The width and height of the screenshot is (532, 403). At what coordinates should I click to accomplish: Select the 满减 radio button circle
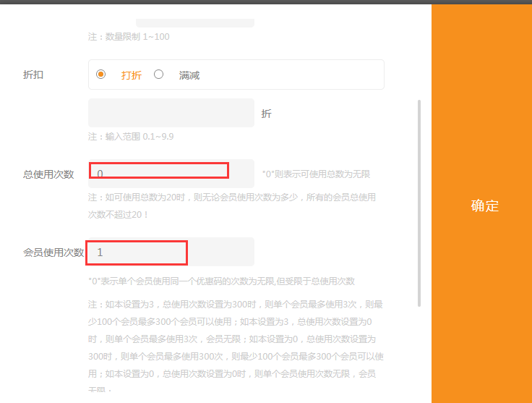[159, 74]
